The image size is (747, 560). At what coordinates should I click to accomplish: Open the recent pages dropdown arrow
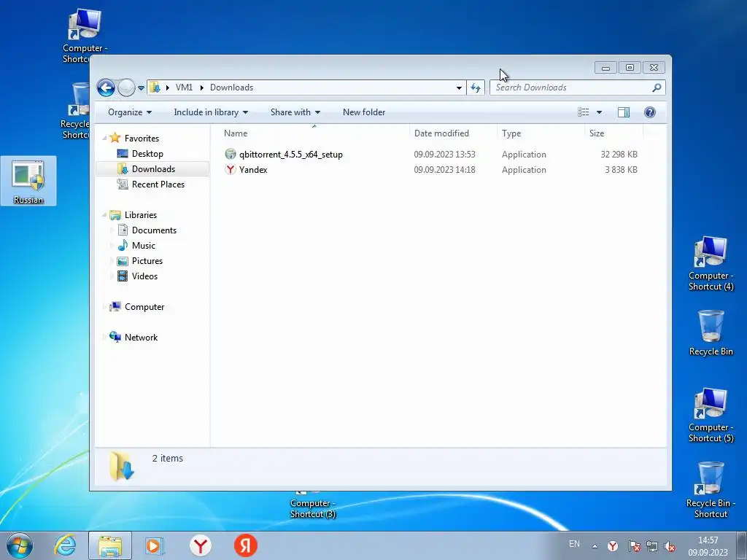[x=141, y=88]
